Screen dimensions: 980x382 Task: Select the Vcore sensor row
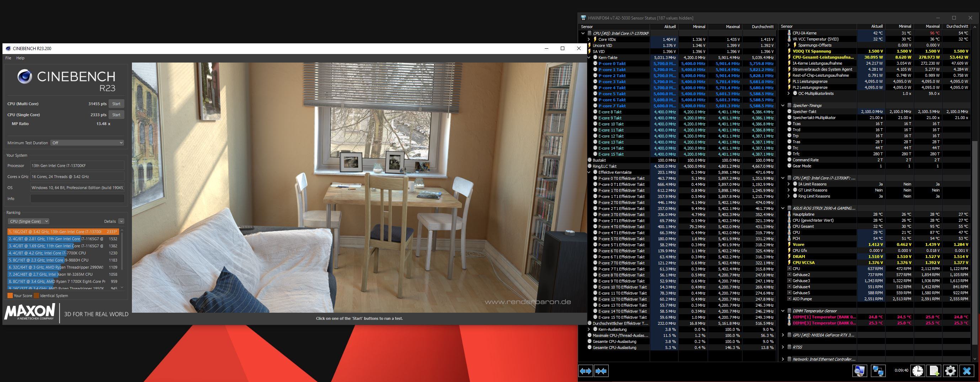pos(878,245)
